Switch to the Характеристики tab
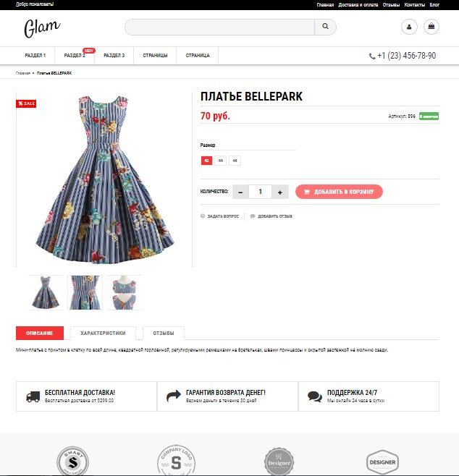459x476 pixels. coord(103,333)
